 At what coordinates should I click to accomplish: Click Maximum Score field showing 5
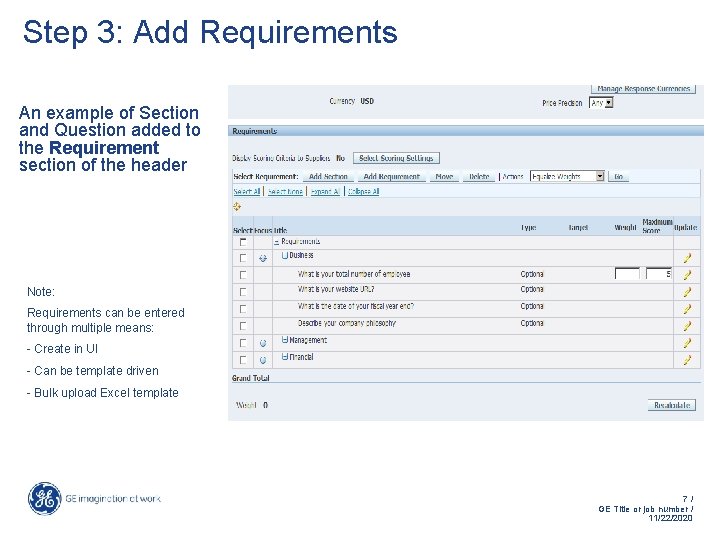[x=658, y=274]
